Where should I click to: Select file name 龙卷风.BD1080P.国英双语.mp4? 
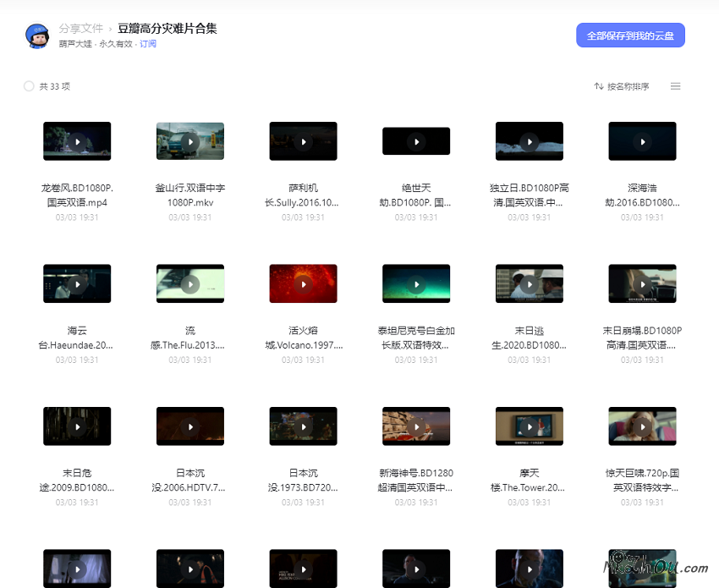click(x=77, y=195)
